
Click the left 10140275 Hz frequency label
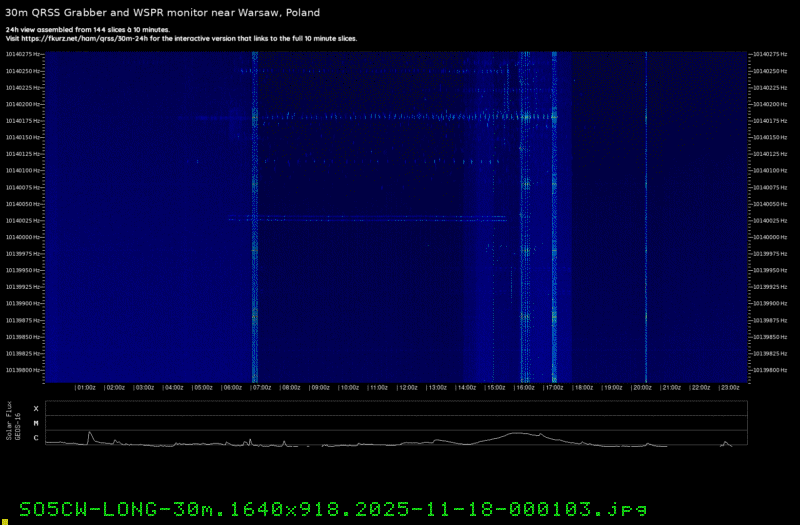(x=23, y=54)
